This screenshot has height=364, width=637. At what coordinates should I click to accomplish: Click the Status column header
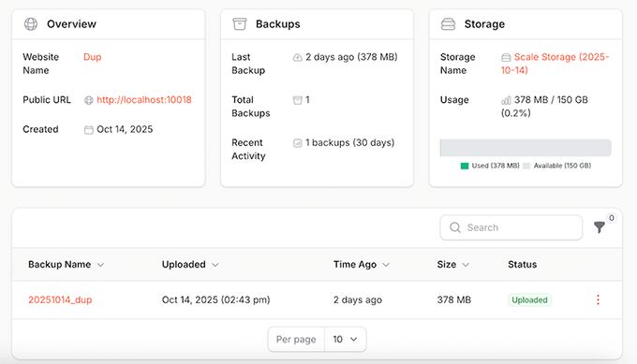pyautogui.click(x=522, y=265)
